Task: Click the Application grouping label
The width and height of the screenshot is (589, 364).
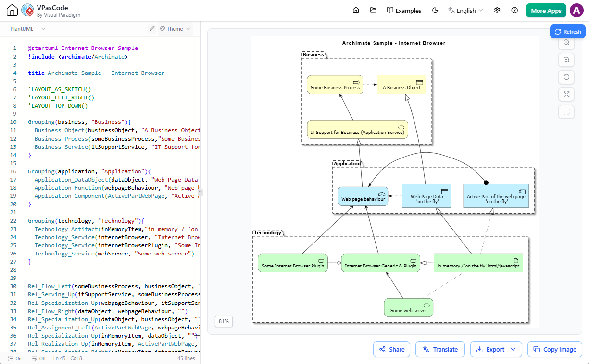Action: pyautogui.click(x=347, y=163)
